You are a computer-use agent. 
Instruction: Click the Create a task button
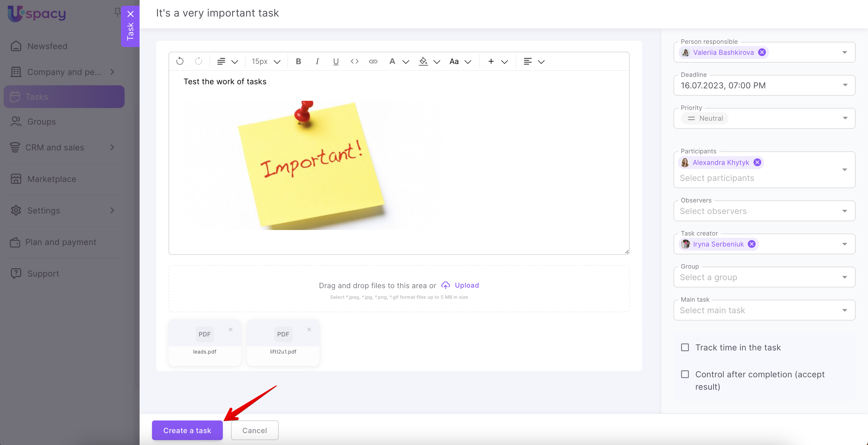(187, 430)
